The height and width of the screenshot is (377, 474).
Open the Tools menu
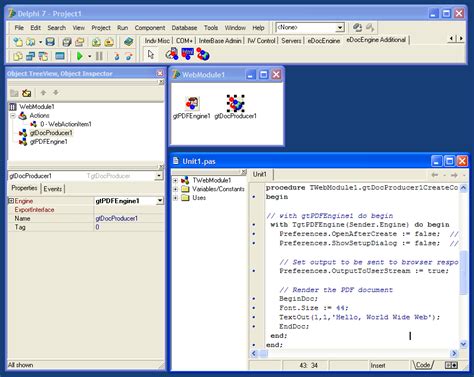click(x=211, y=28)
